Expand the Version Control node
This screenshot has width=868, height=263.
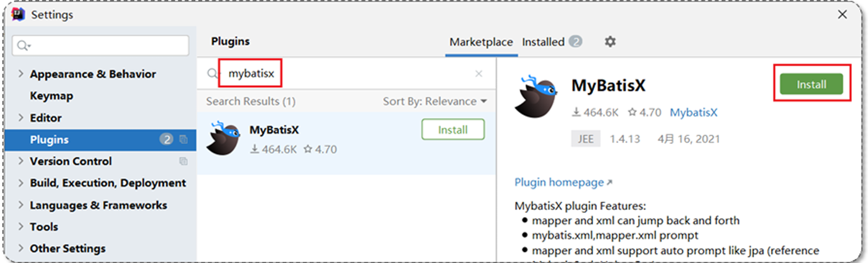(x=20, y=161)
